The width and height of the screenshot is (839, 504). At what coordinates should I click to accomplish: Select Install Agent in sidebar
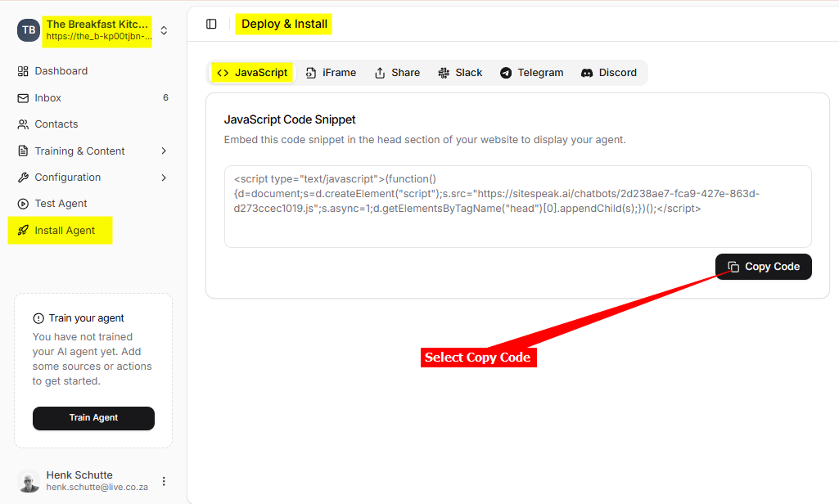tap(65, 230)
